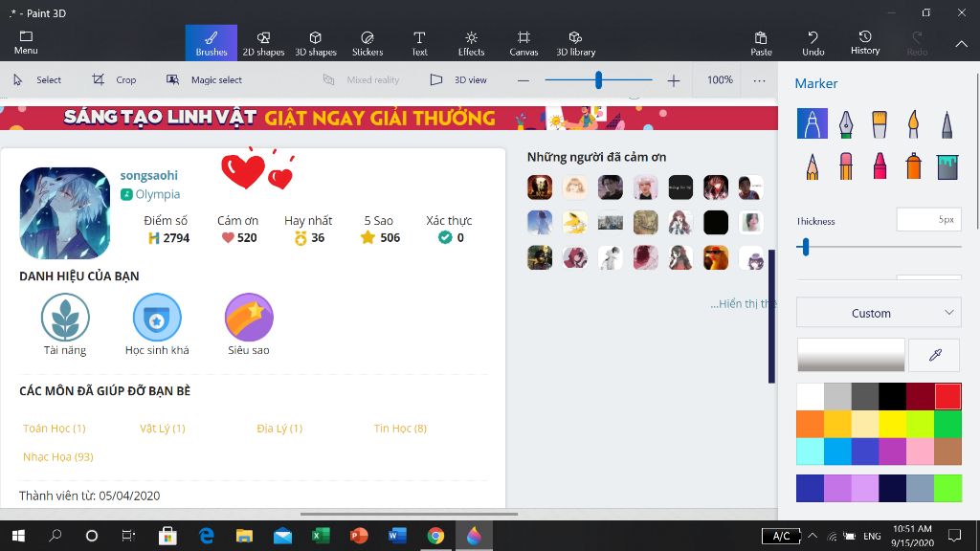Click the horizontal canvas scrollbar
The height and width of the screenshot is (551, 980).
409,514
